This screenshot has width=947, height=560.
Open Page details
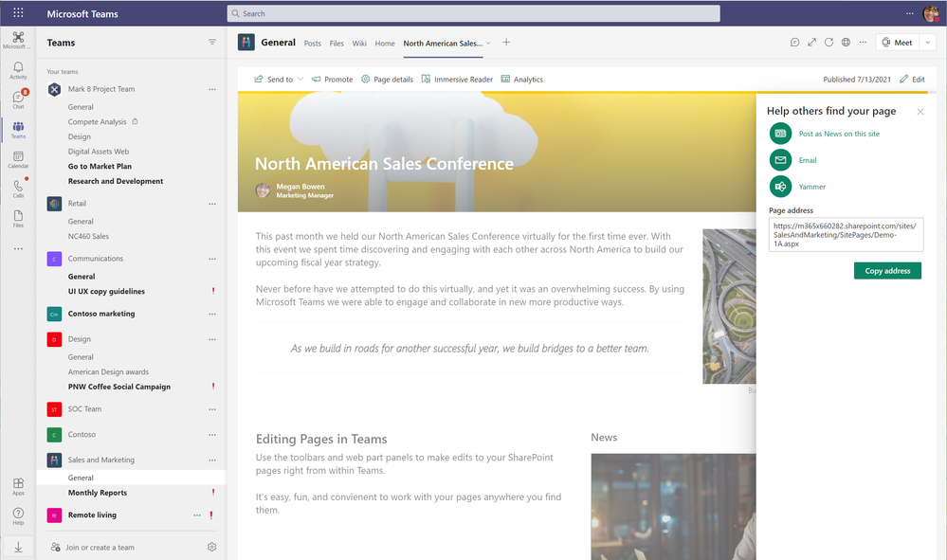coord(387,79)
